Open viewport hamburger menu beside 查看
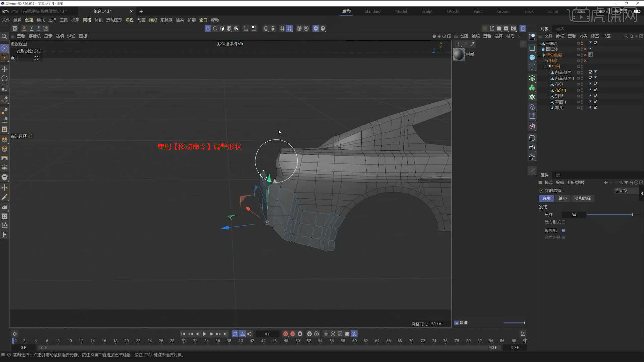This screenshot has height=362, width=644. pos(13,36)
